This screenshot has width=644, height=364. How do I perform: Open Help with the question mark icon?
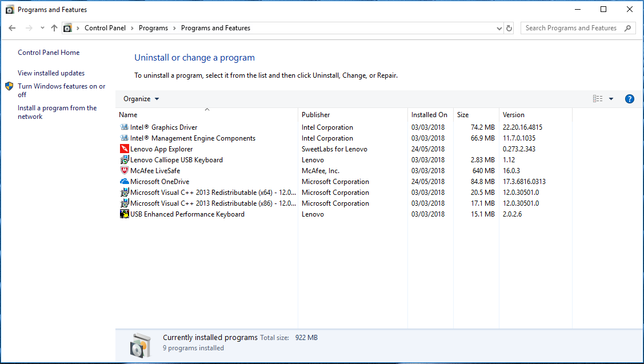(x=629, y=99)
